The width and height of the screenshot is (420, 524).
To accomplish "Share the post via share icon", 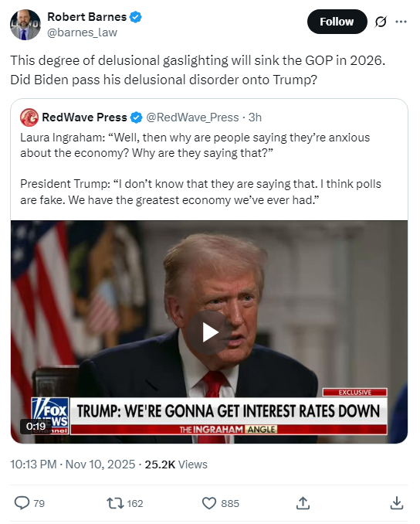I will [303, 503].
